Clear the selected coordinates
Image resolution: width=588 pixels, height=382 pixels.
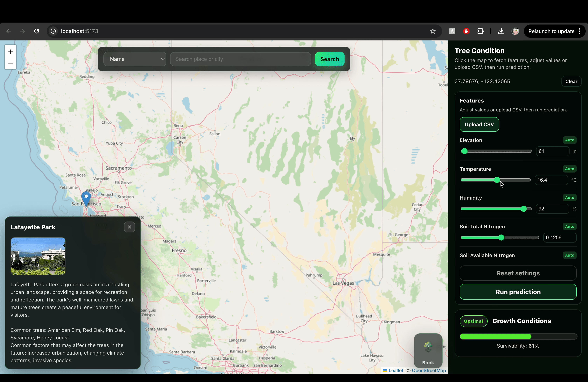[x=571, y=81]
